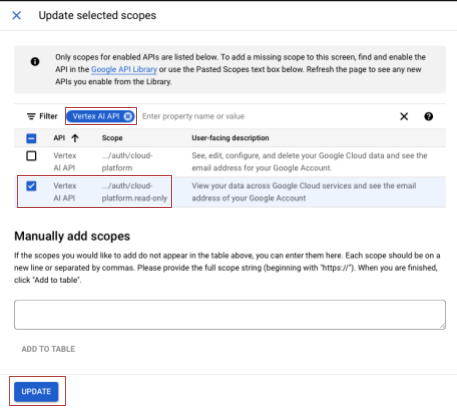This screenshot has height=409, width=457.
Task: Sort by API using the arrow icon
Action: (75, 138)
